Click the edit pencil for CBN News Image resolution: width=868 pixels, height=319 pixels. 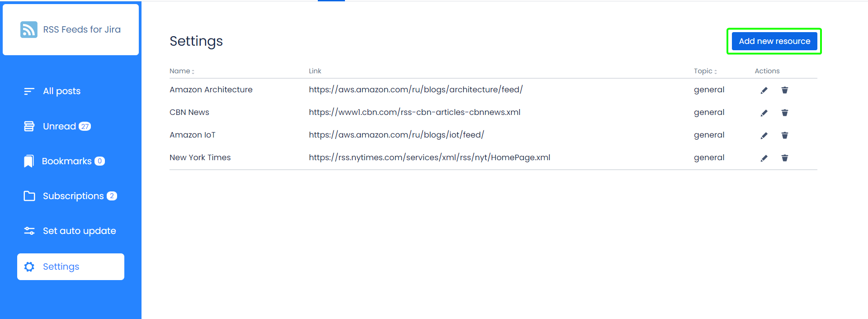coord(764,113)
